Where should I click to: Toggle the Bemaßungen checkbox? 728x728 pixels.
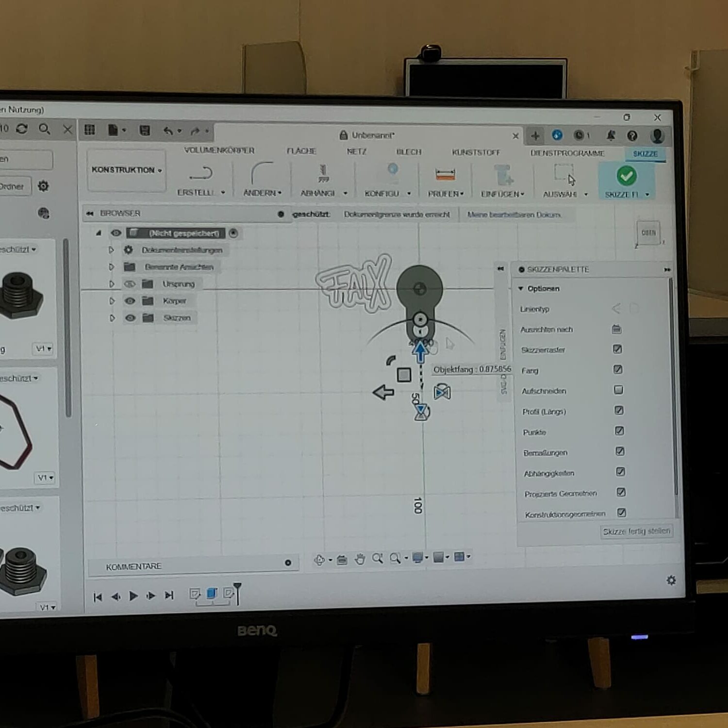620,451
